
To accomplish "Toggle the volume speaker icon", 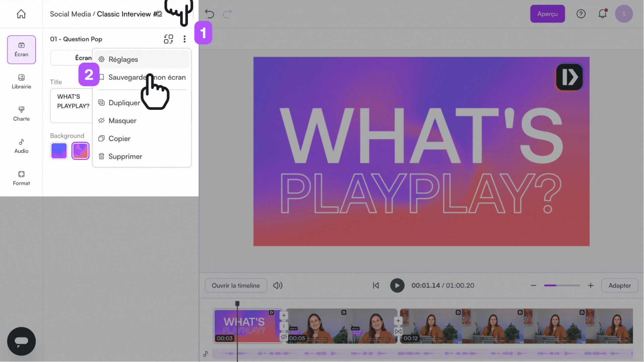I will (x=277, y=285).
